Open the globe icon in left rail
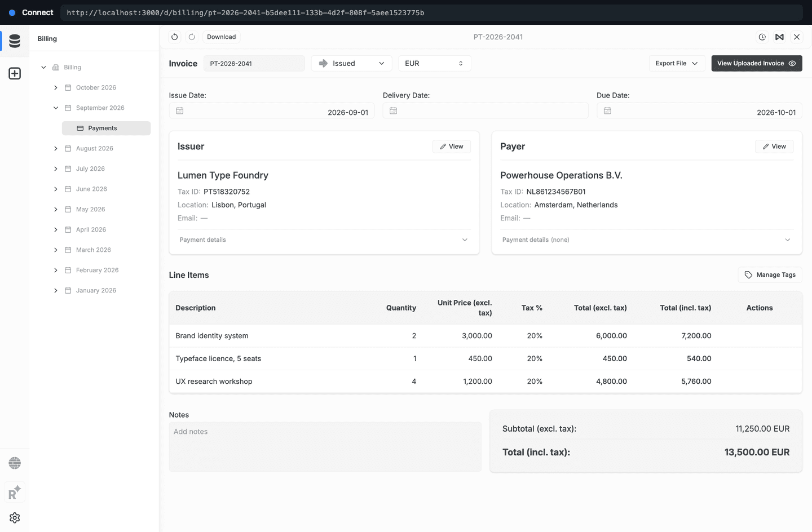The height and width of the screenshot is (532, 812). 15,463
